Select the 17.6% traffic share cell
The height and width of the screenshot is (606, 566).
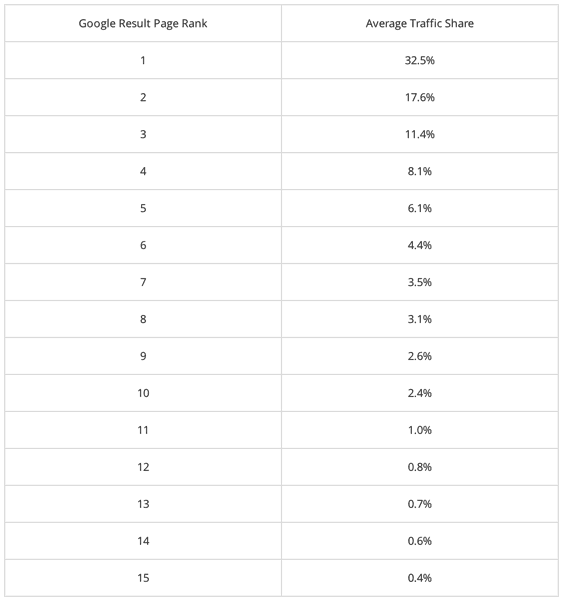point(420,97)
